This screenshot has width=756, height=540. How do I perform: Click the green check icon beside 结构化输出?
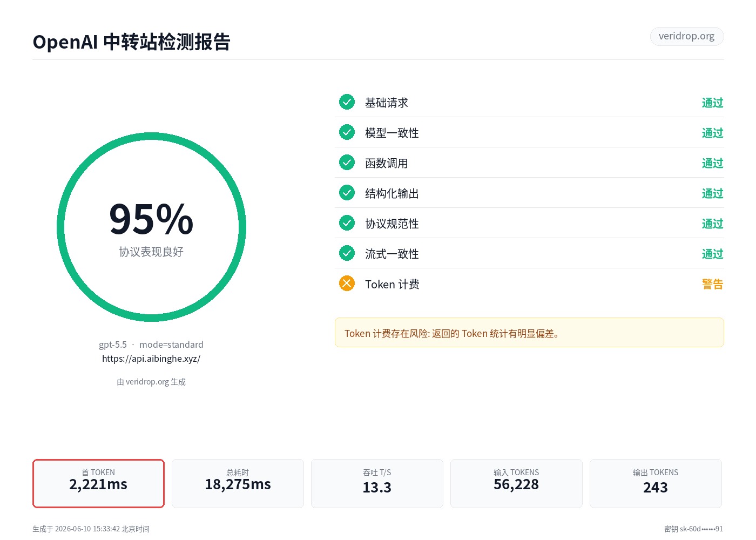tap(347, 193)
